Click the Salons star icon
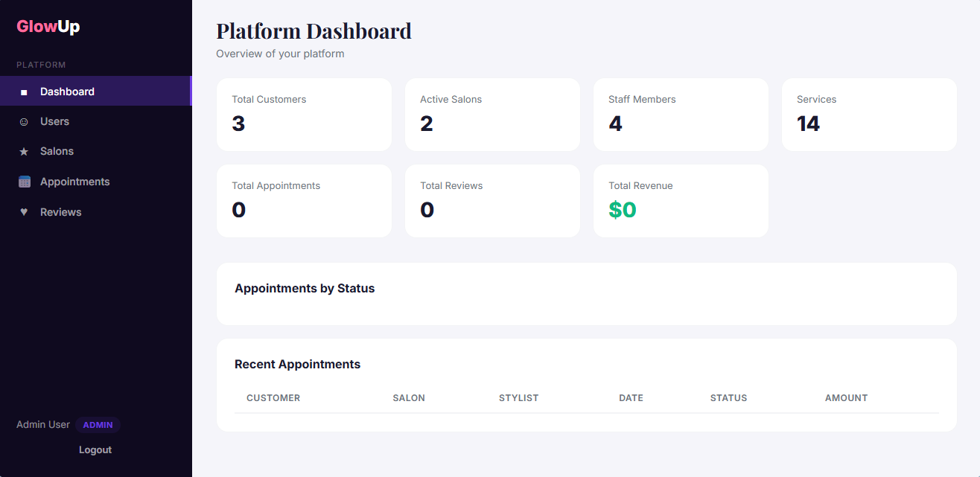The width and height of the screenshot is (980, 477). (x=24, y=152)
